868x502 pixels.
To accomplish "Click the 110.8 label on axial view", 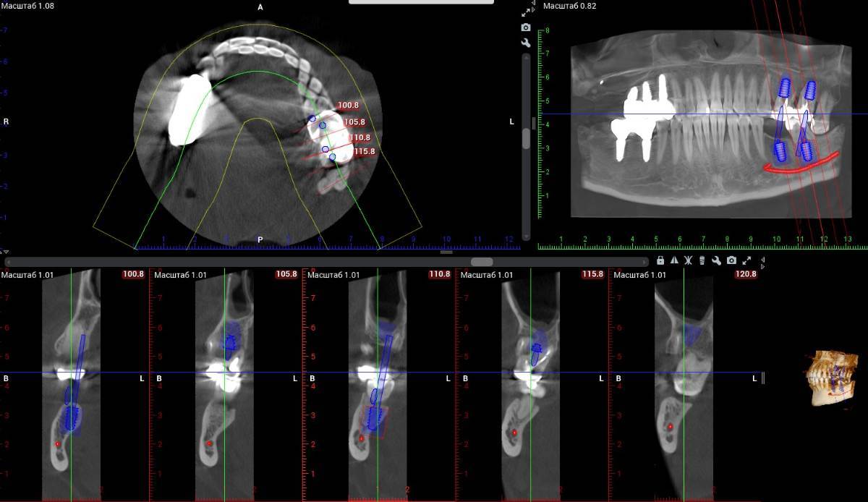I will 359,137.
